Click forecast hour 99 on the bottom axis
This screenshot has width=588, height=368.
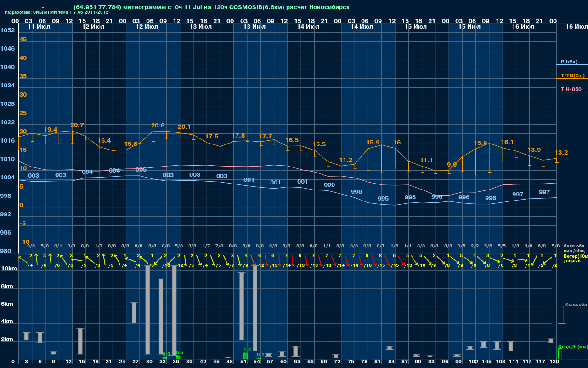[458, 362]
